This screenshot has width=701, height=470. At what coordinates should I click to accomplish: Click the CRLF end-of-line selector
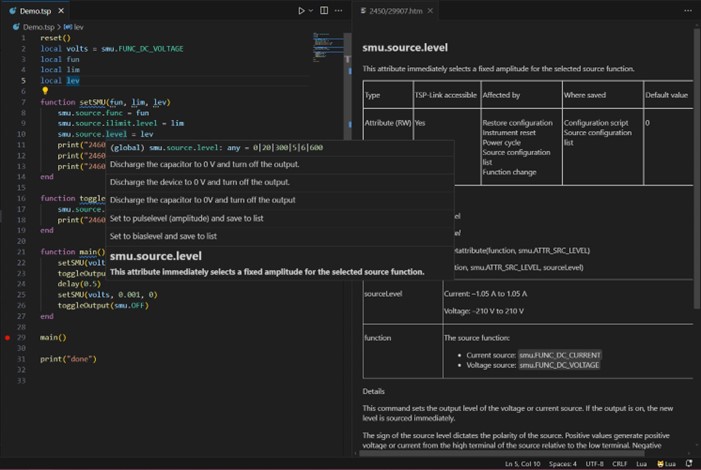(x=621, y=464)
